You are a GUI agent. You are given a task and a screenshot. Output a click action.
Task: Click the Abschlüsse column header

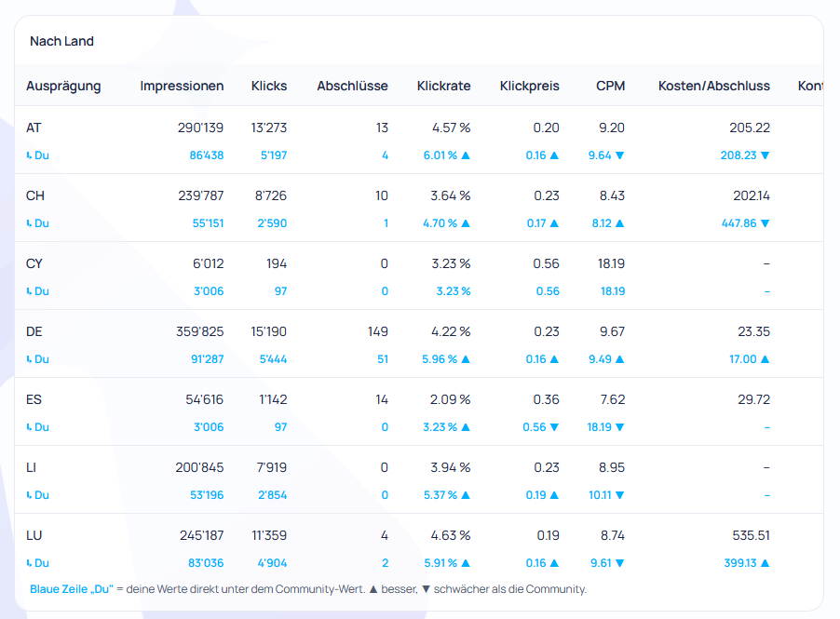coord(352,87)
